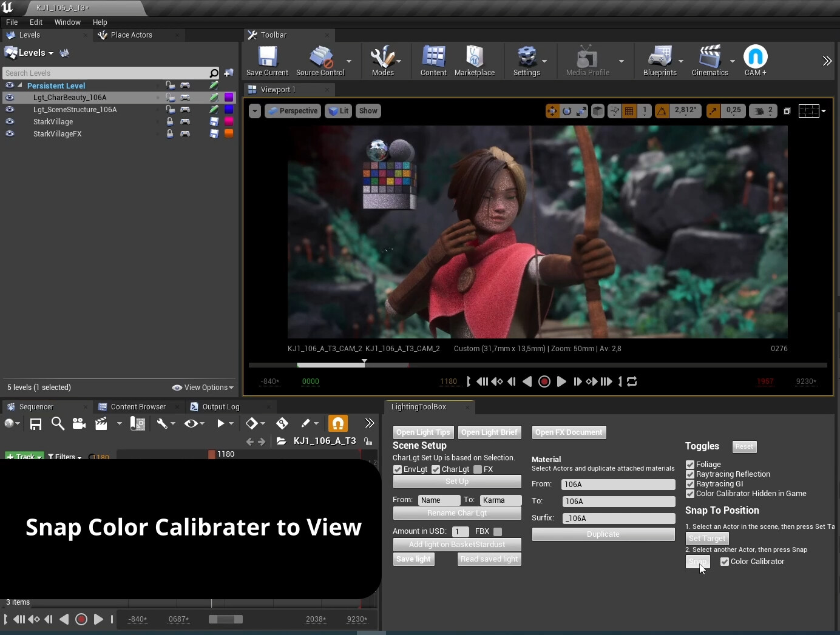Enable the Foliage toggle

(x=691, y=464)
